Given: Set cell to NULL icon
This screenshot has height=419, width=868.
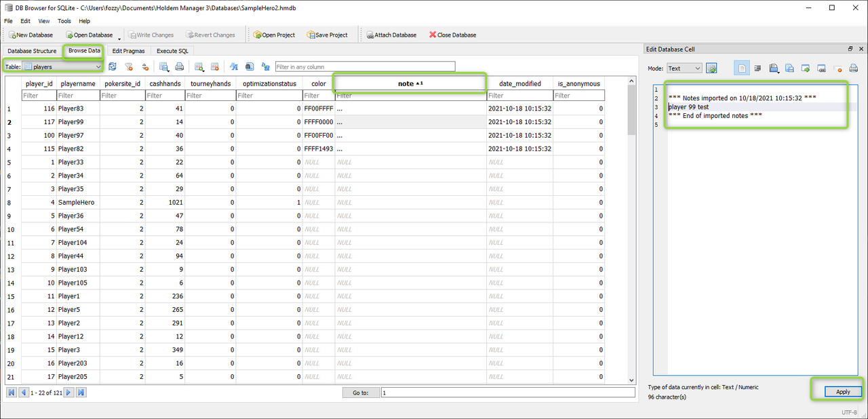Looking at the screenshot, I should tap(837, 68).
